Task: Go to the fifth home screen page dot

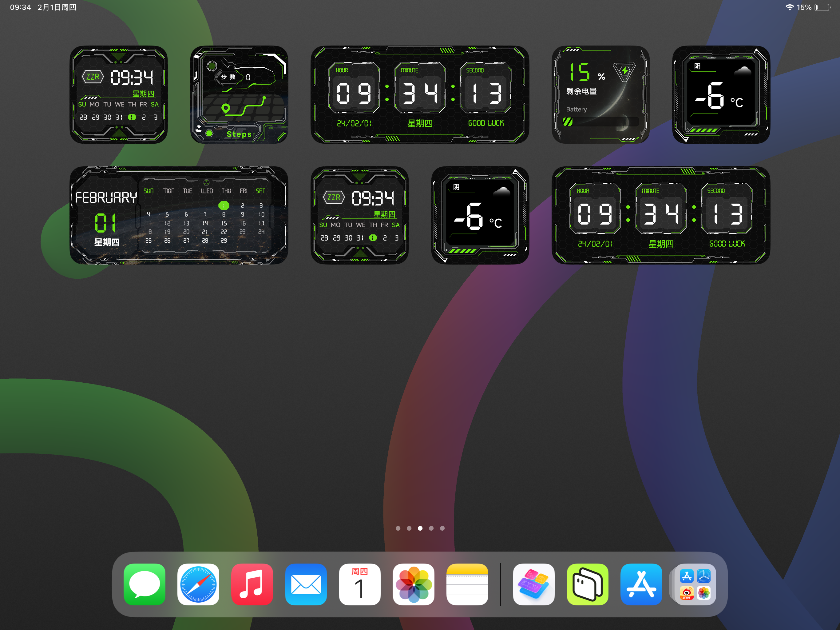Action: click(x=442, y=528)
